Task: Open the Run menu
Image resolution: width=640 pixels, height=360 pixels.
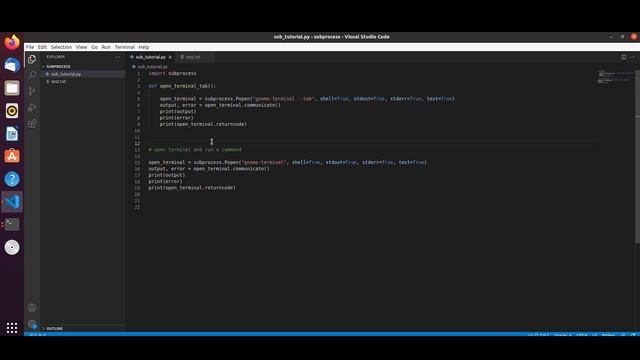Action: (106, 47)
